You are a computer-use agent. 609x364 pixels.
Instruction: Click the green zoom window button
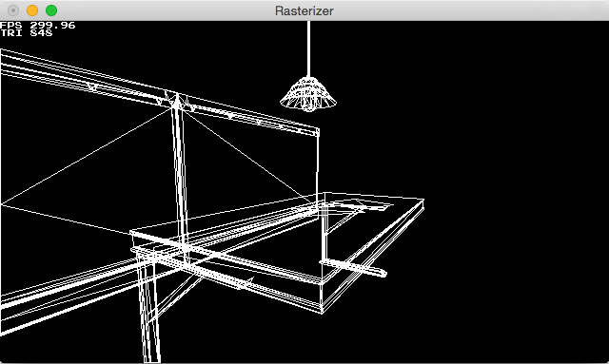click(x=51, y=10)
